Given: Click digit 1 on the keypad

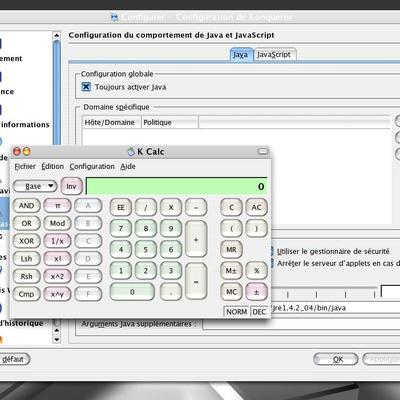Looking at the screenshot, I should click(121, 270).
